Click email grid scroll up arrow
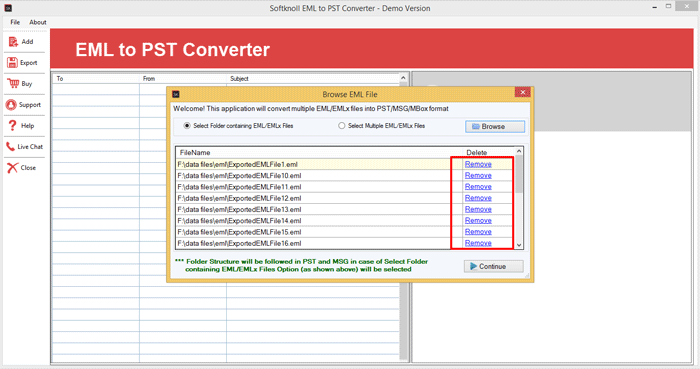 403,78
